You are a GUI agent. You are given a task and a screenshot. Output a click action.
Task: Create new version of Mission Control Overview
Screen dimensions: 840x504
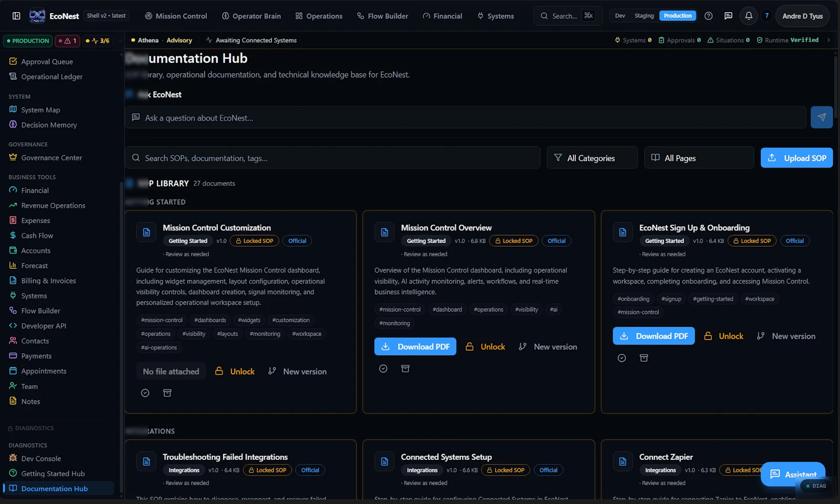(548, 346)
